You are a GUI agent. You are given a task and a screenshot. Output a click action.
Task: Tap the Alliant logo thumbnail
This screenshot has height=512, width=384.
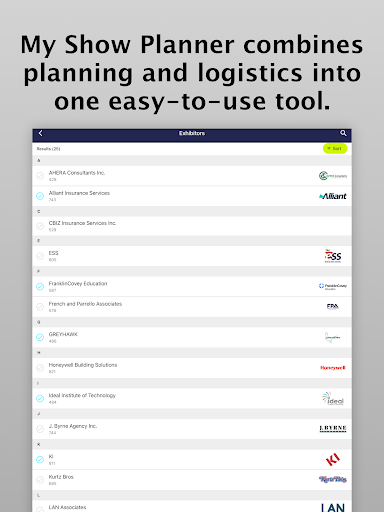tap(333, 196)
